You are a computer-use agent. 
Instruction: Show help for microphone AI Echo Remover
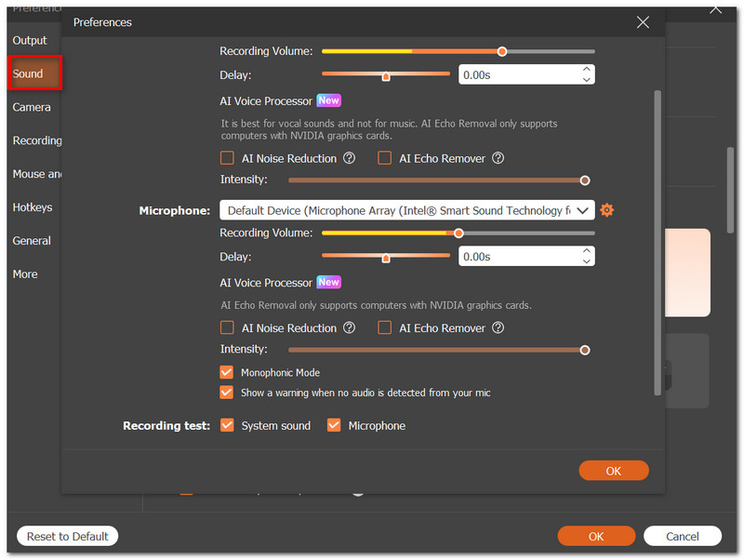pos(498,327)
